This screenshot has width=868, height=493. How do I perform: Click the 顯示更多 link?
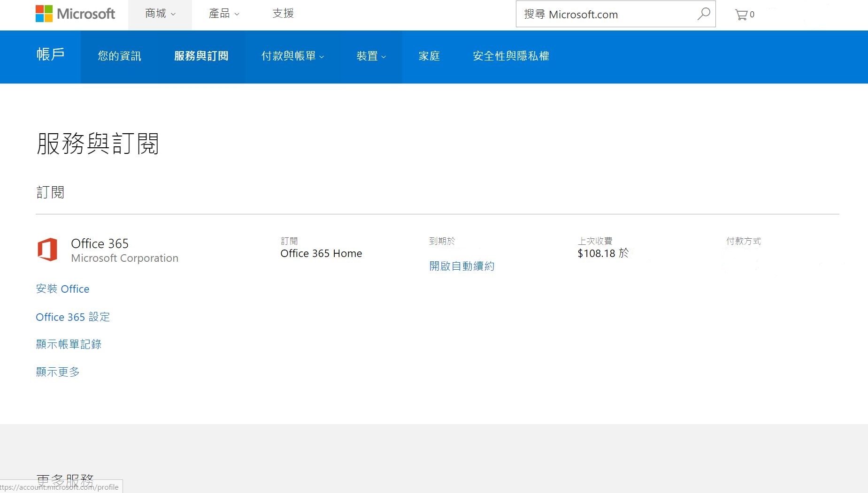point(58,372)
